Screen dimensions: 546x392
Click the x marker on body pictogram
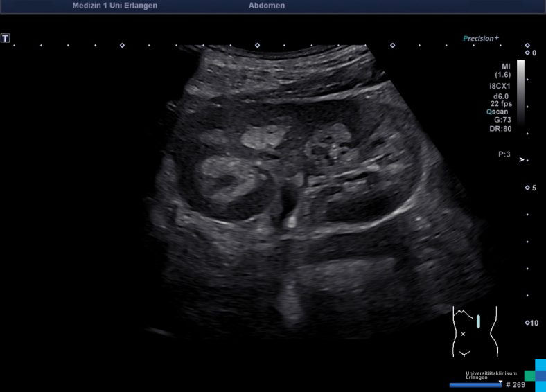tap(463, 334)
